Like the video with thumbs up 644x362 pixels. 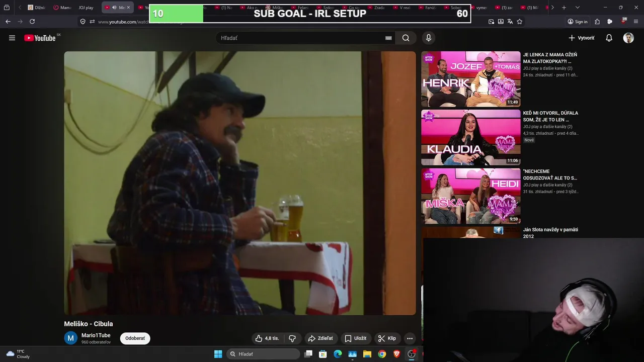pos(267,338)
